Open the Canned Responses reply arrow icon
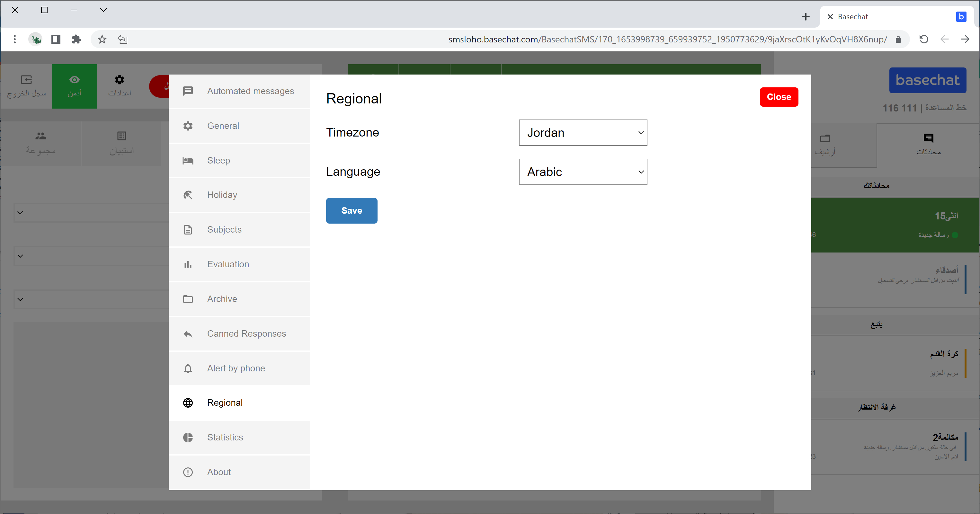This screenshot has width=980, height=514. (x=188, y=334)
